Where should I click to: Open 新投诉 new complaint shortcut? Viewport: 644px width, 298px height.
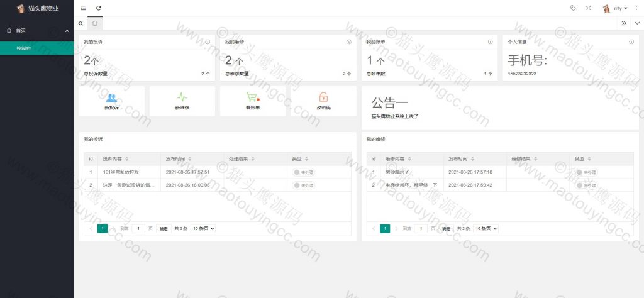(x=111, y=101)
